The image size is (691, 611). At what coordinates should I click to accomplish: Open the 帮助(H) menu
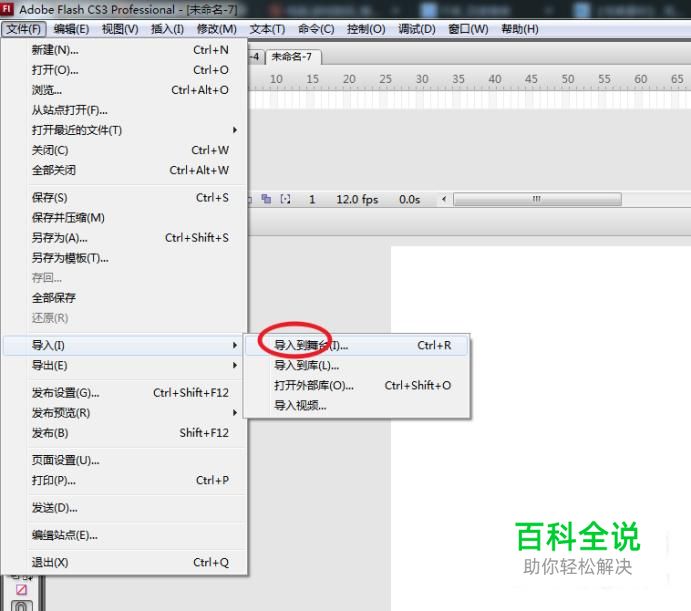(520, 29)
